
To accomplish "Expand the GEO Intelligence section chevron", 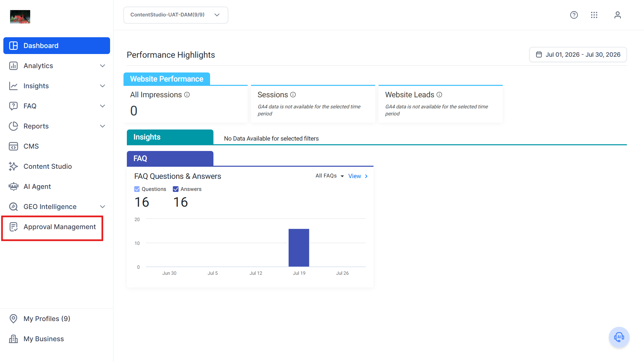I will point(103,207).
